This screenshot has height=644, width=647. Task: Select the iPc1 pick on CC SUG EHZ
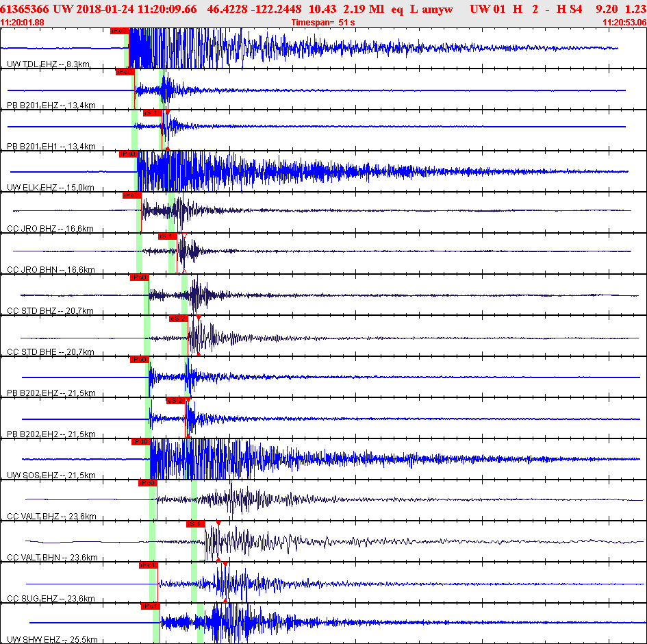pos(149,565)
